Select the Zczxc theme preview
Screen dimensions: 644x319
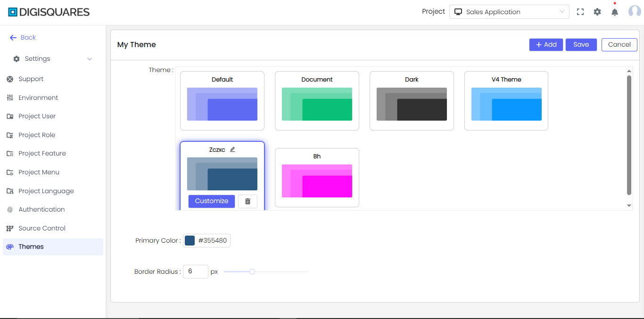[x=222, y=174]
